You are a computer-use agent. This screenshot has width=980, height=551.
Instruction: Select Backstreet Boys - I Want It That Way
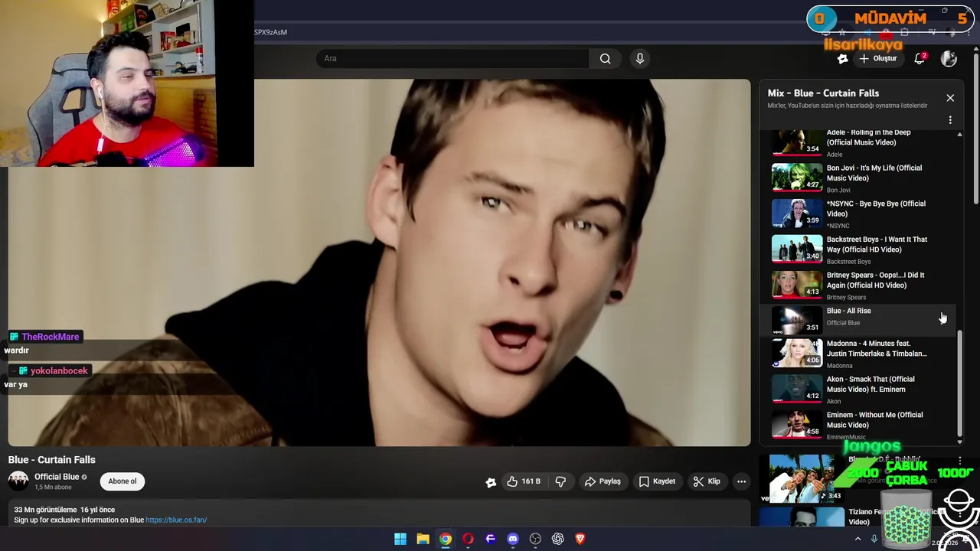pyautogui.click(x=877, y=244)
